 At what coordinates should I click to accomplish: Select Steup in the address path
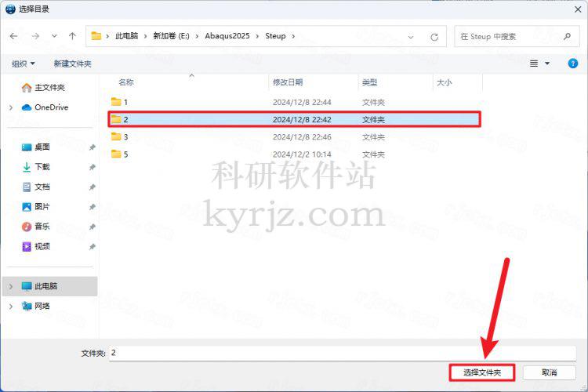[275, 36]
